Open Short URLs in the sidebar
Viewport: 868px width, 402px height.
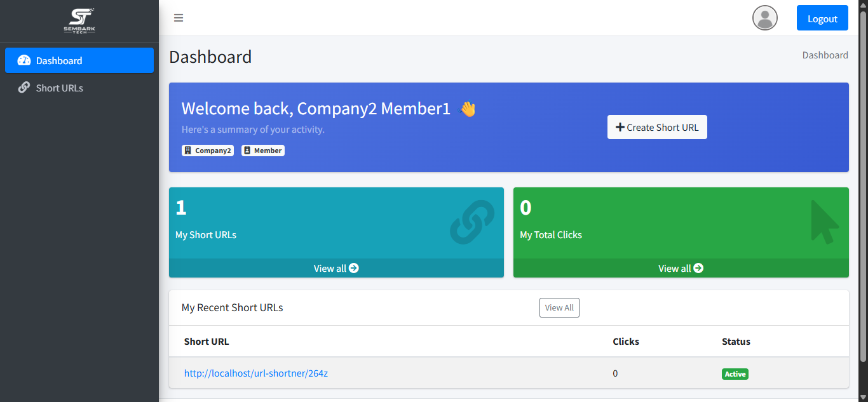coord(79,88)
